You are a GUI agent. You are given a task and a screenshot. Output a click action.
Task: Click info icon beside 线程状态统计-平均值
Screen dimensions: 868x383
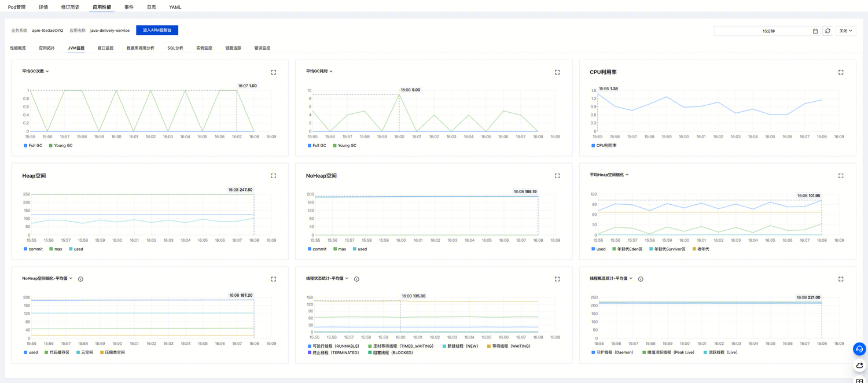point(356,279)
